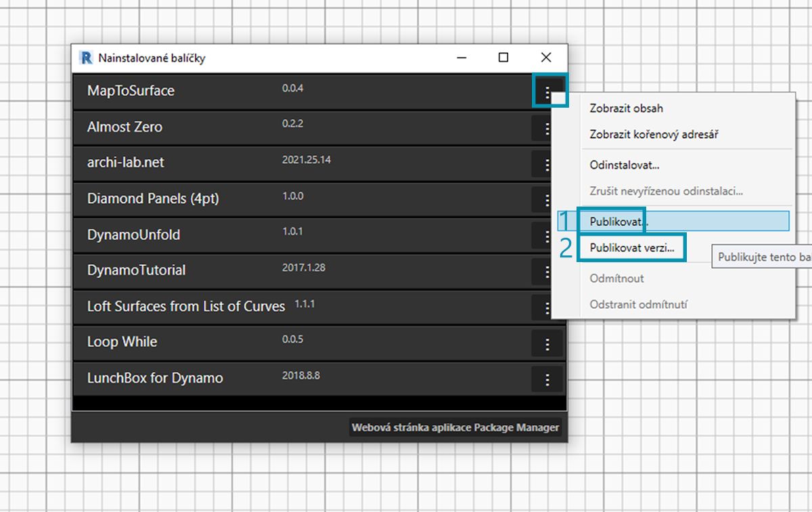Click version 1.1.1 of Loft Surfaces

coord(304,303)
